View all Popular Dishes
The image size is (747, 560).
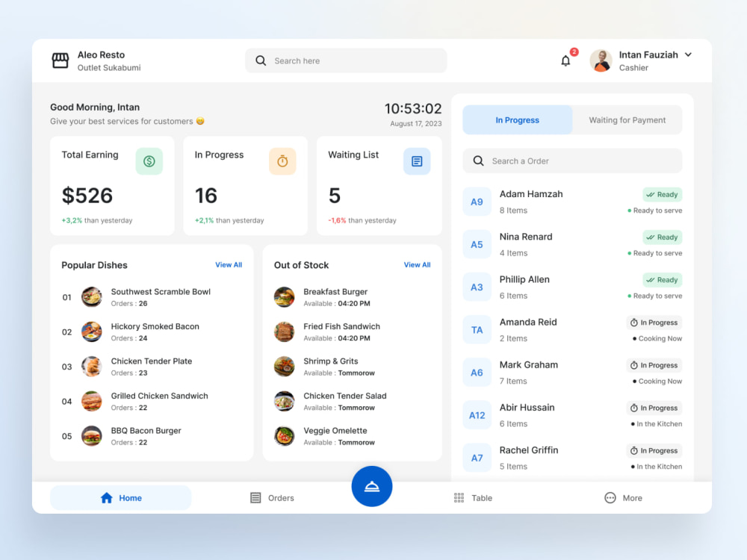point(229,265)
